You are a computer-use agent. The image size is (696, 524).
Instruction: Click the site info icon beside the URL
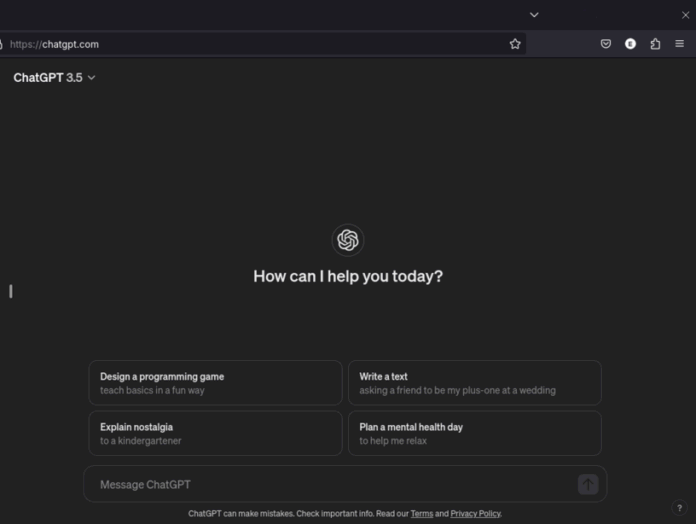coord(1,44)
